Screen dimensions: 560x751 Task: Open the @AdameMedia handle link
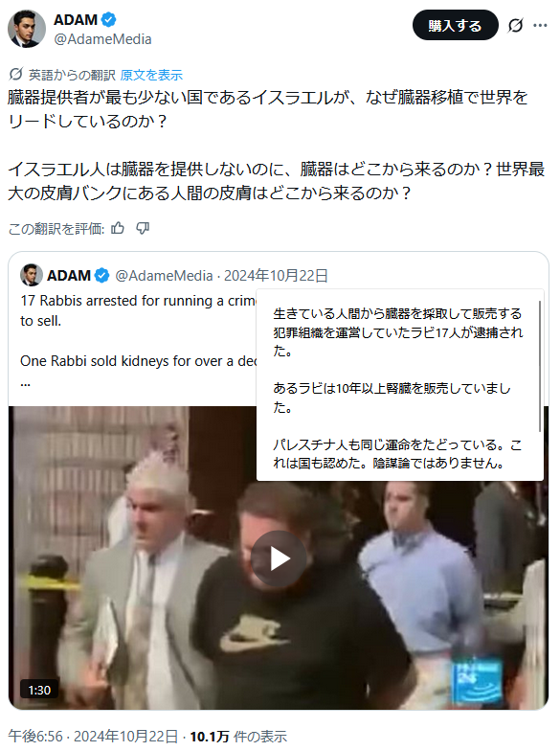[x=103, y=39]
